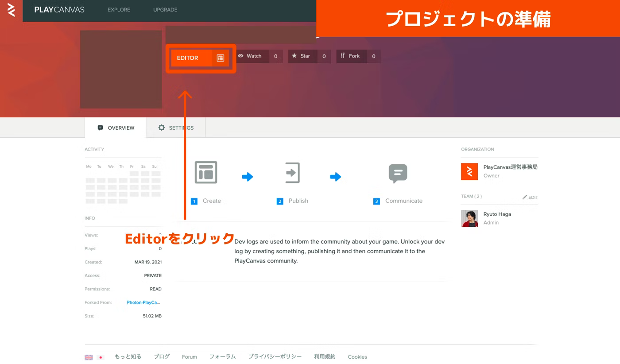Click the PRIVATE access value
The image size is (620, 364).
[x=153, y=275]
